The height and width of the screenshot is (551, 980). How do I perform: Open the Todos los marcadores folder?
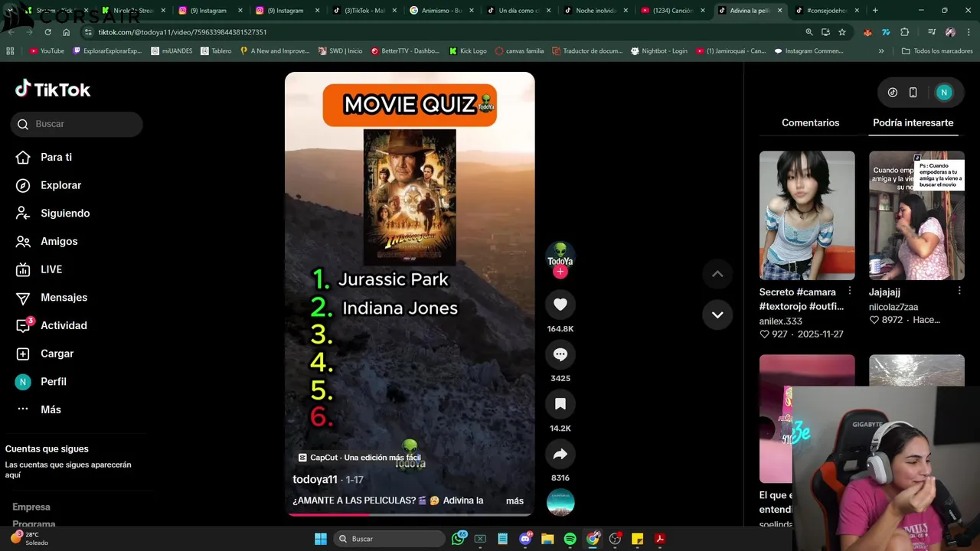coord(937,51)
